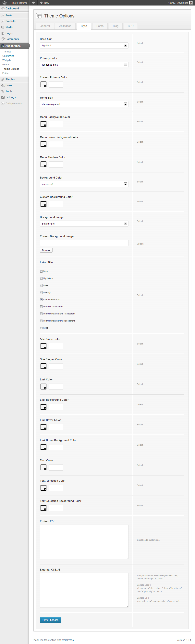Switch to the Animation tab
Screen dimensions: 195x644
65,26
